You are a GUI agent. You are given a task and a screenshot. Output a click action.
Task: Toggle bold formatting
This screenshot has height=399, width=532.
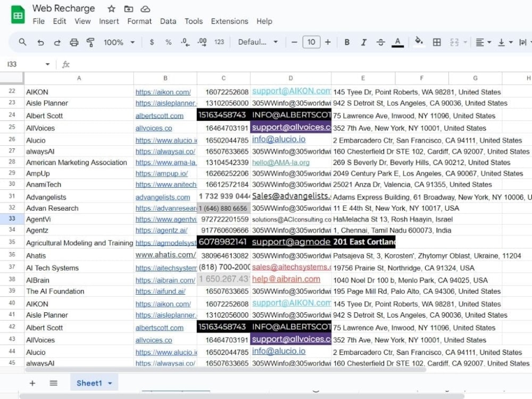(x=347, y=42)
